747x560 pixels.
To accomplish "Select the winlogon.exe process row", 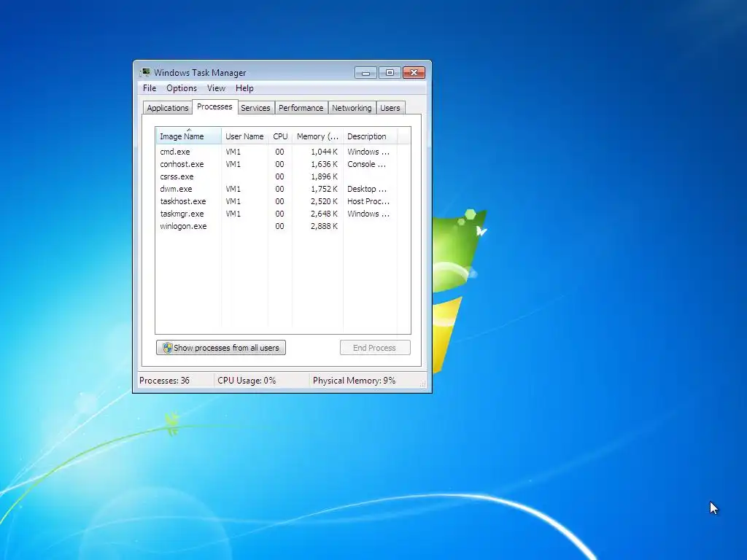I will pos(283,226).
